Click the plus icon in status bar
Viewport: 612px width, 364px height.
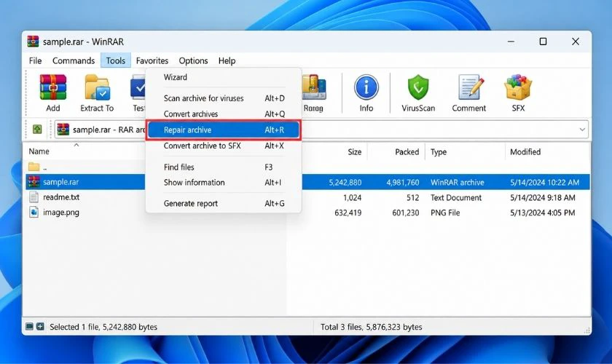click(40, 327)
